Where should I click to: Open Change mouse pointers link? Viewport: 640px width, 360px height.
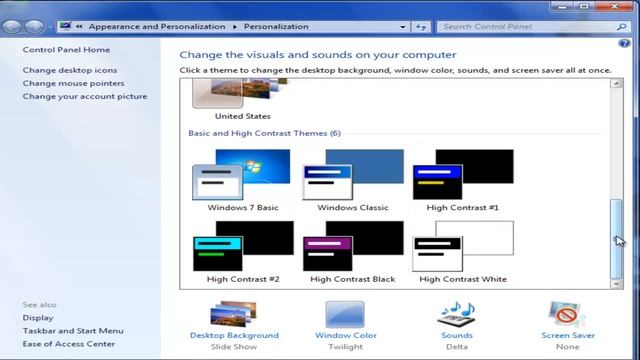click(73, 83)
